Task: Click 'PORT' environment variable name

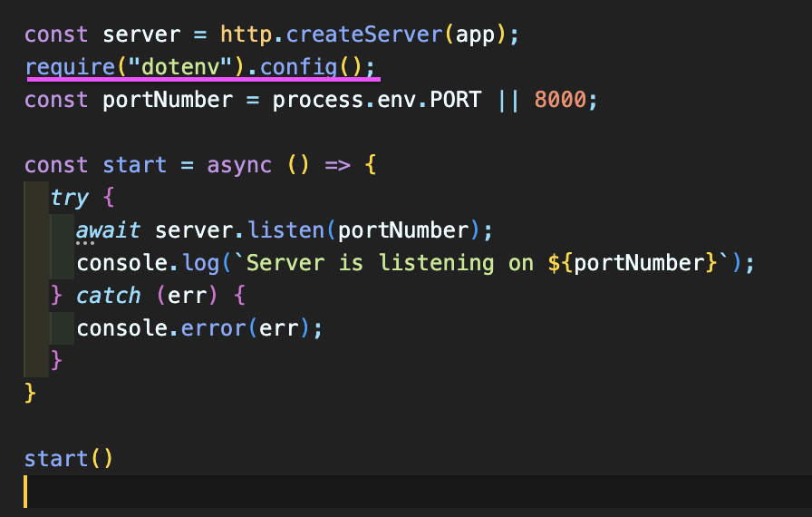Action: click(456, 100)
